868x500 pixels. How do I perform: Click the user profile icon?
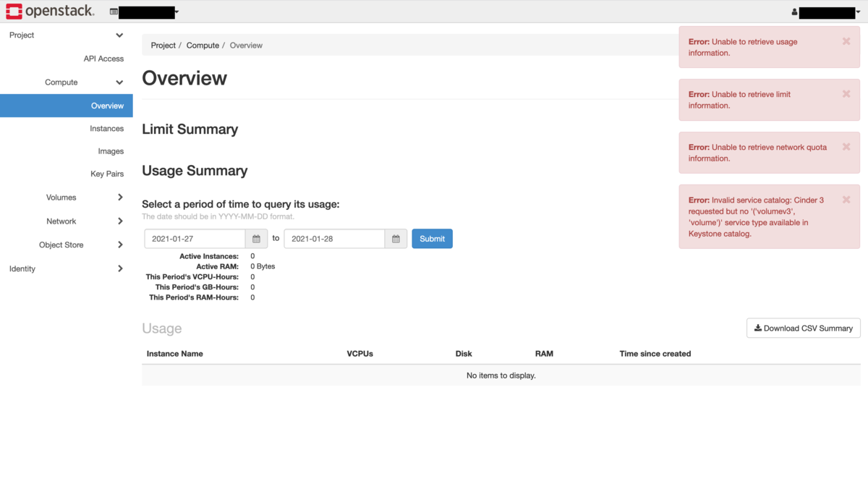(x=794, y=11)
